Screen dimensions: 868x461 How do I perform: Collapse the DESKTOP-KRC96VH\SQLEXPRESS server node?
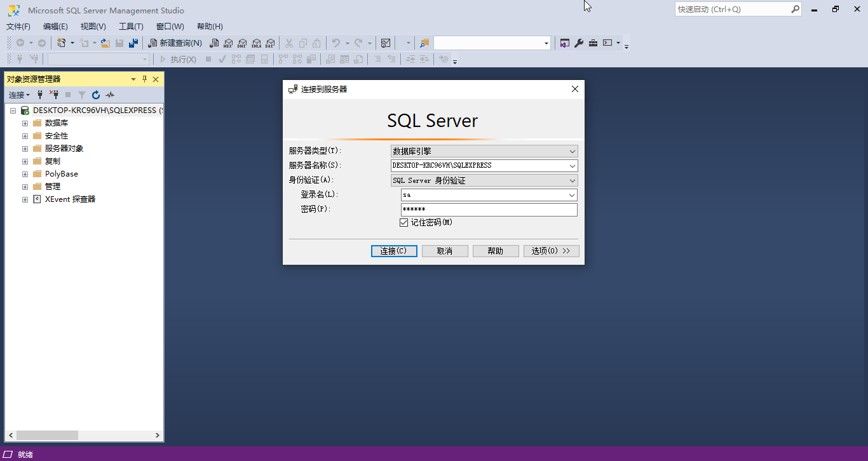point(13,110)
